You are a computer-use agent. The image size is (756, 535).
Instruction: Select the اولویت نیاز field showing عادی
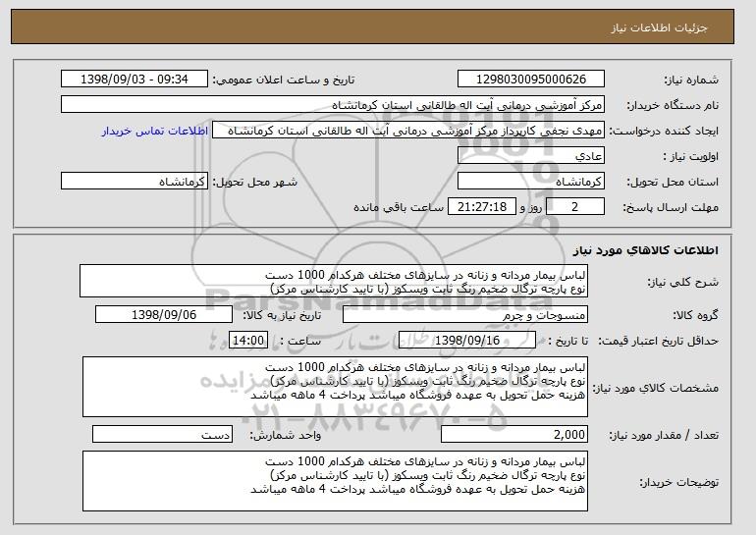531,156
